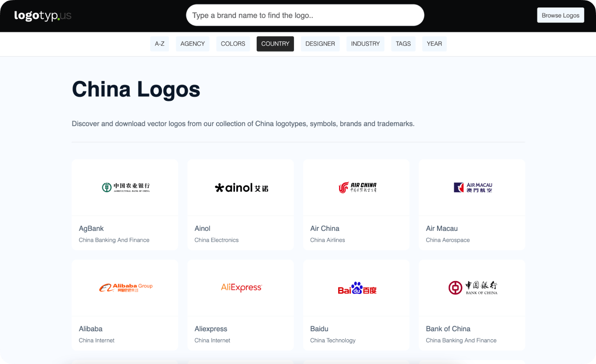Open the Air Macau logo image
The height and width of the screenshot is (364, 596).
click(473, 187)
